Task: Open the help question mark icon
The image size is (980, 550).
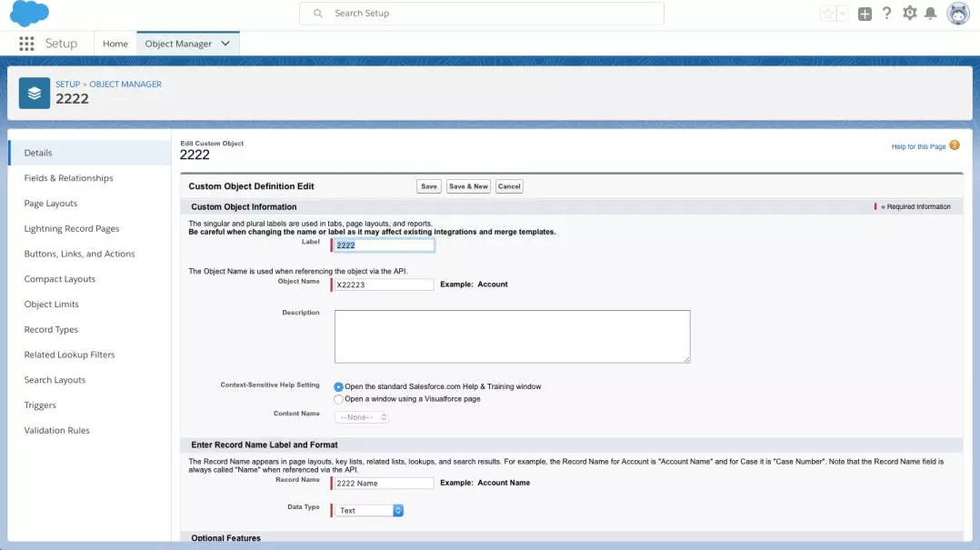Action: [x=887, y=14]
